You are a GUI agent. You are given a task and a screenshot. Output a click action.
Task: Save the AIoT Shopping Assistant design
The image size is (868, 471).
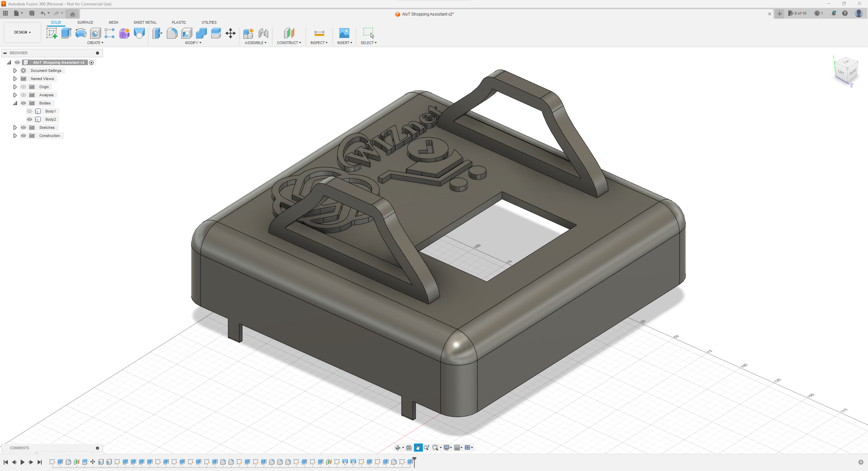click(x=32, y=13)
